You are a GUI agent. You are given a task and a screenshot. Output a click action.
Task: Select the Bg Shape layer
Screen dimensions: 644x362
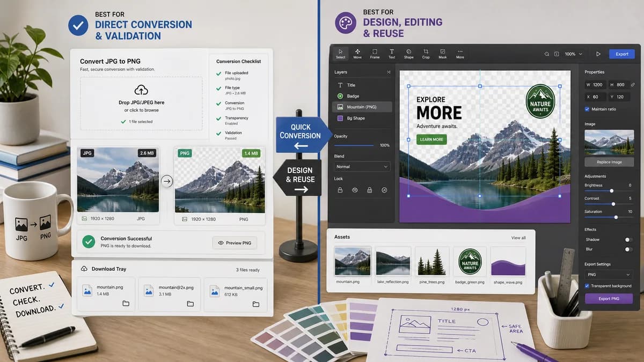point(363,118)
